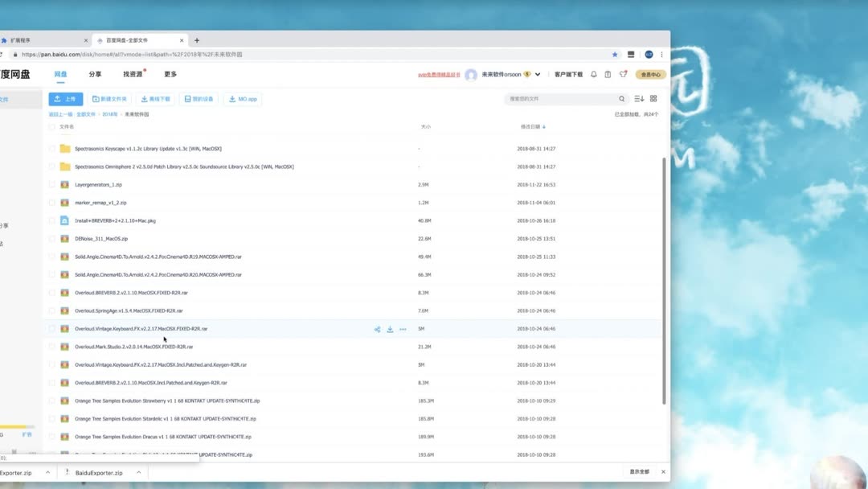Open the Spectrasonics Keyscape folder icon
868x489 pixels.
coord(64,149)
